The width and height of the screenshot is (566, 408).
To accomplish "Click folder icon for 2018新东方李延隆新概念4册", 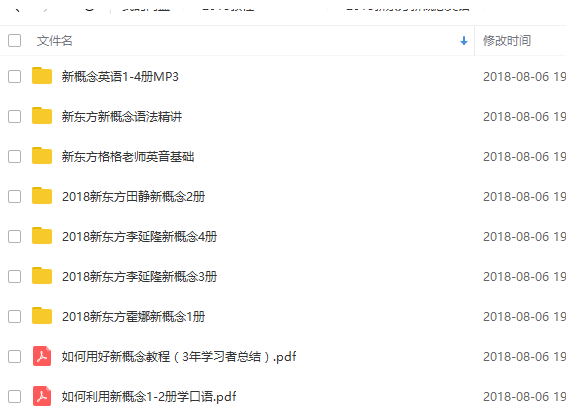I will [x=42, y=236].
